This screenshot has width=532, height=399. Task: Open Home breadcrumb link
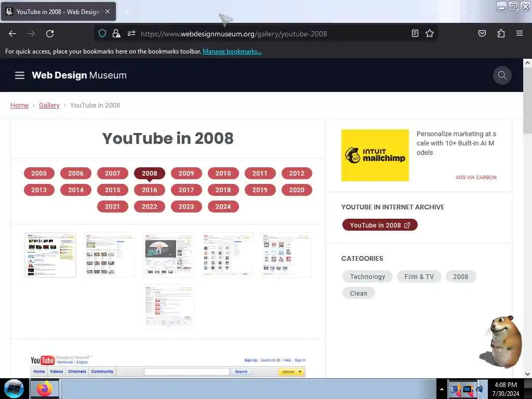pos(19,105)
